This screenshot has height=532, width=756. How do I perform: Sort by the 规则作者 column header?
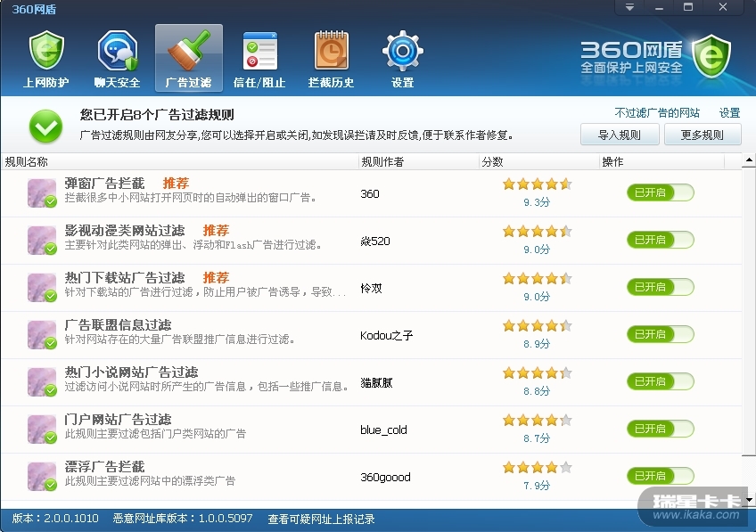pos(419,162)
